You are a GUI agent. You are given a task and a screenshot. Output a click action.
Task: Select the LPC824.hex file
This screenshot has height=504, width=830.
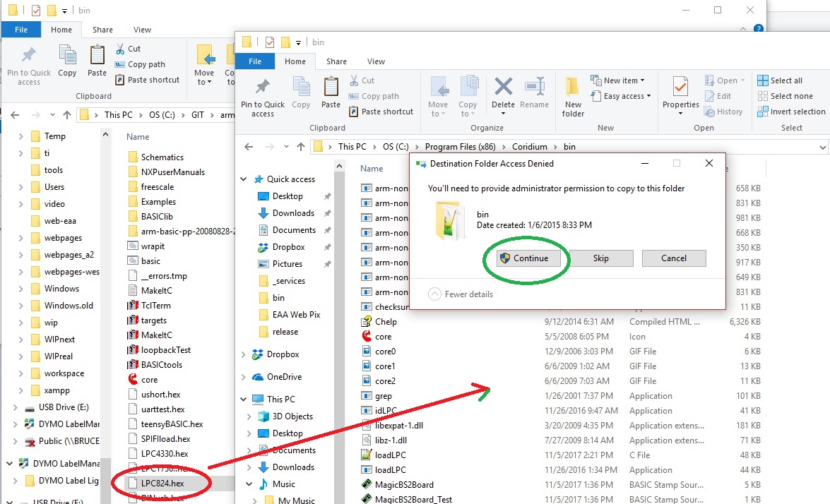coord(162,483)
